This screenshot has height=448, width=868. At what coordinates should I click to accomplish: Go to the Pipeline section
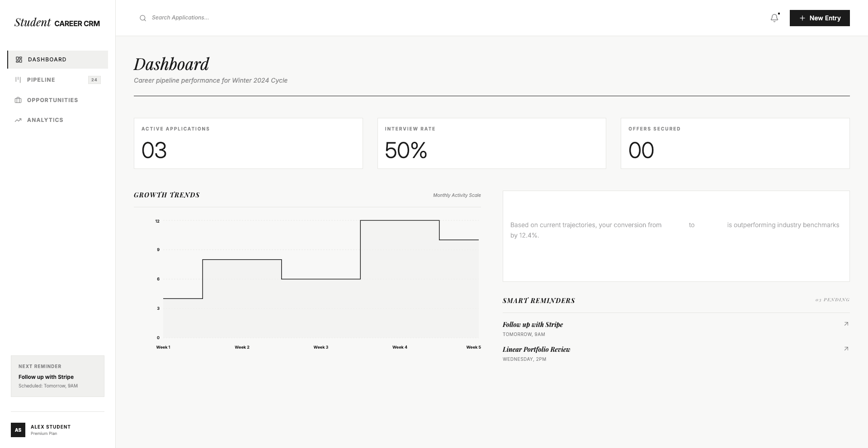click(58, 80)
